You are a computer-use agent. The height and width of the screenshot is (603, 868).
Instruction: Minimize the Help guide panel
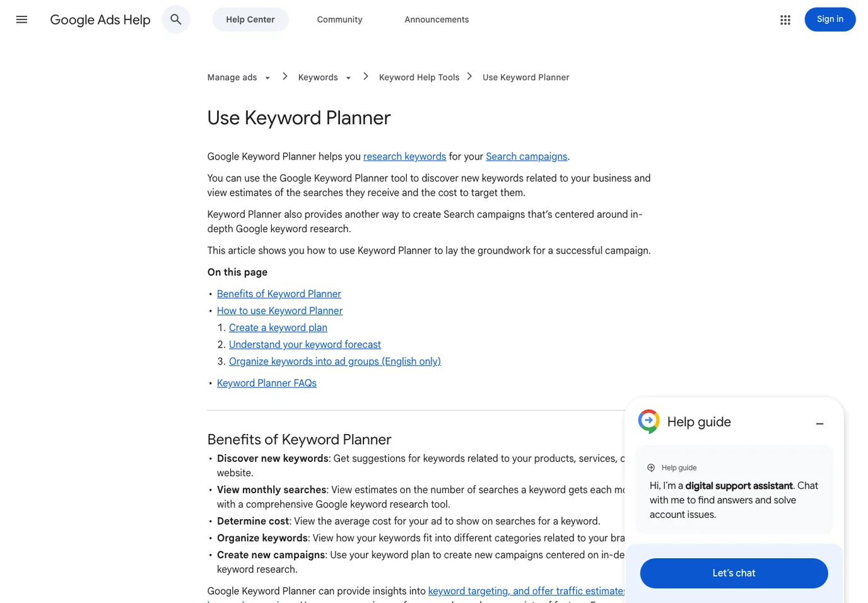pyautogui.click(x=819, y=424)
